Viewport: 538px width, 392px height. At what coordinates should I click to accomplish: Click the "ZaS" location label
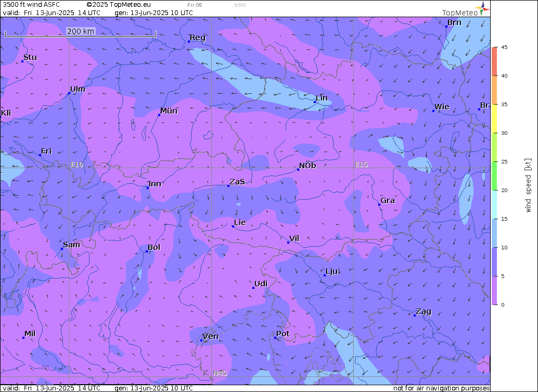pos(237,182)
